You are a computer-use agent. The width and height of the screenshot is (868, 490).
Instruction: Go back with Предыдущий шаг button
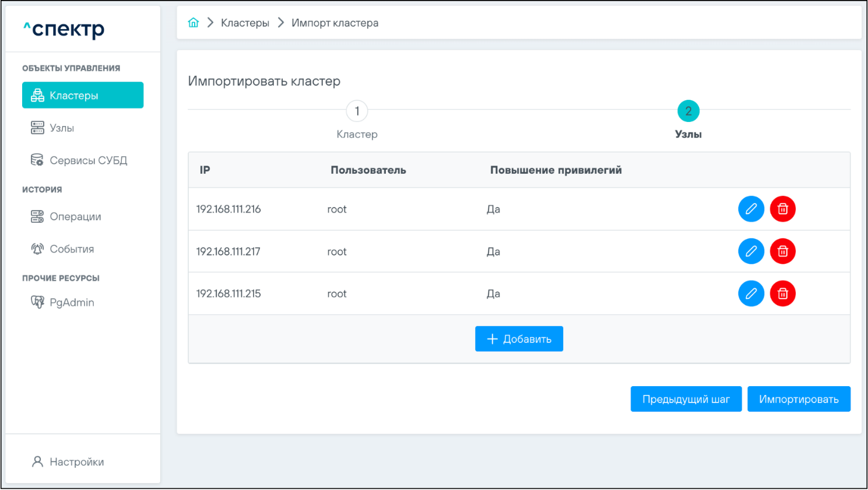click(686, 399)
